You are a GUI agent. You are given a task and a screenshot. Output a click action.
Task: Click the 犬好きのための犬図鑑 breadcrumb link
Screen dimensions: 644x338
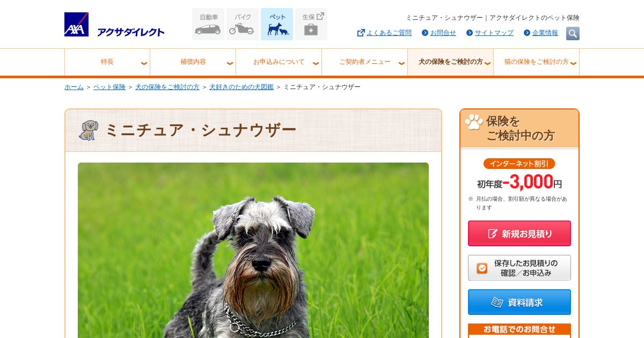point(241,87)
